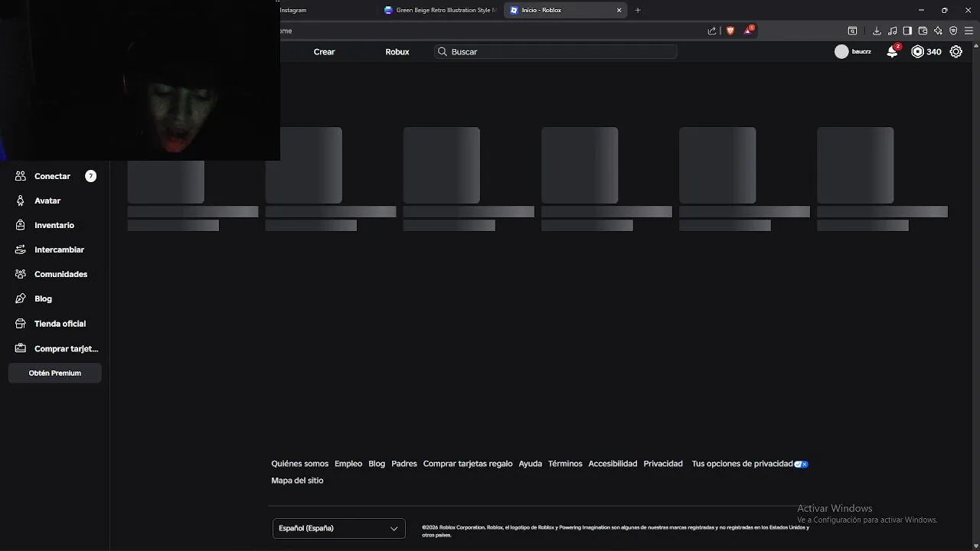Click the Conectar badge showing 7

[90, 176]
